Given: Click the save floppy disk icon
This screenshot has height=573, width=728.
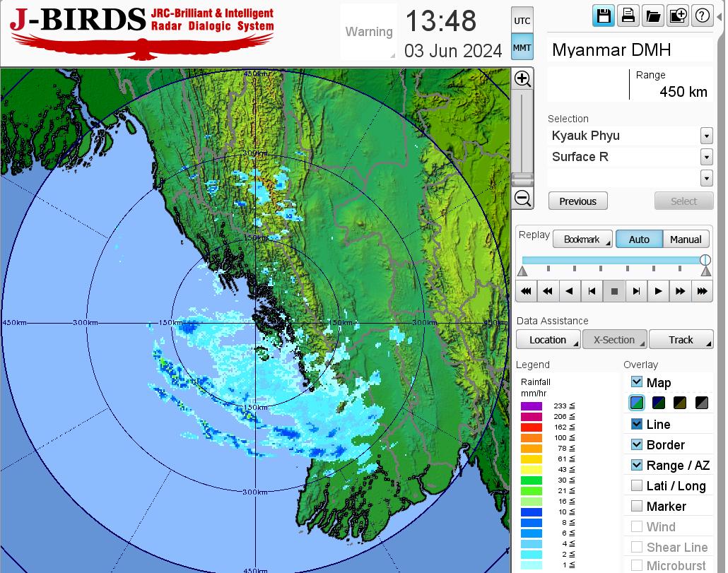Looking at the screenshot, I should point(604,16).
